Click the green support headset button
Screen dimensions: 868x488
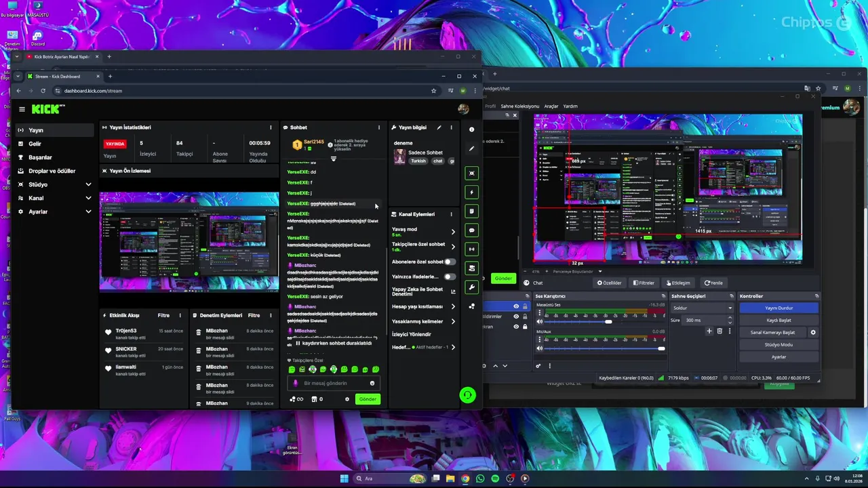click(467, 395)
